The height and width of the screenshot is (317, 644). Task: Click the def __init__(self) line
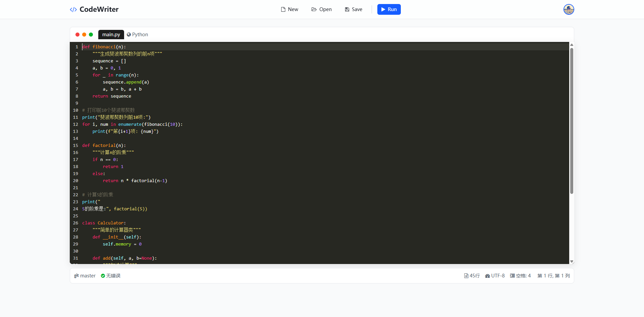click(117, 237)
